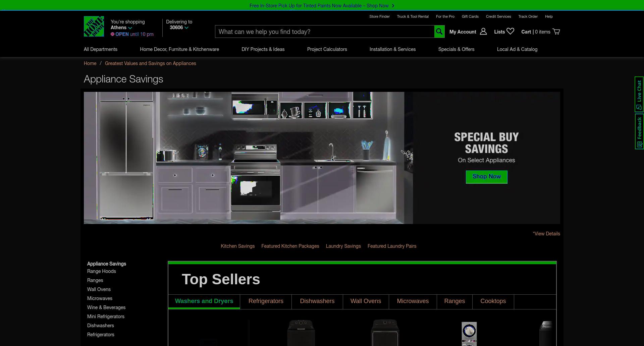
Task: Open My Account user icon
Action: [x=483, y=32]
